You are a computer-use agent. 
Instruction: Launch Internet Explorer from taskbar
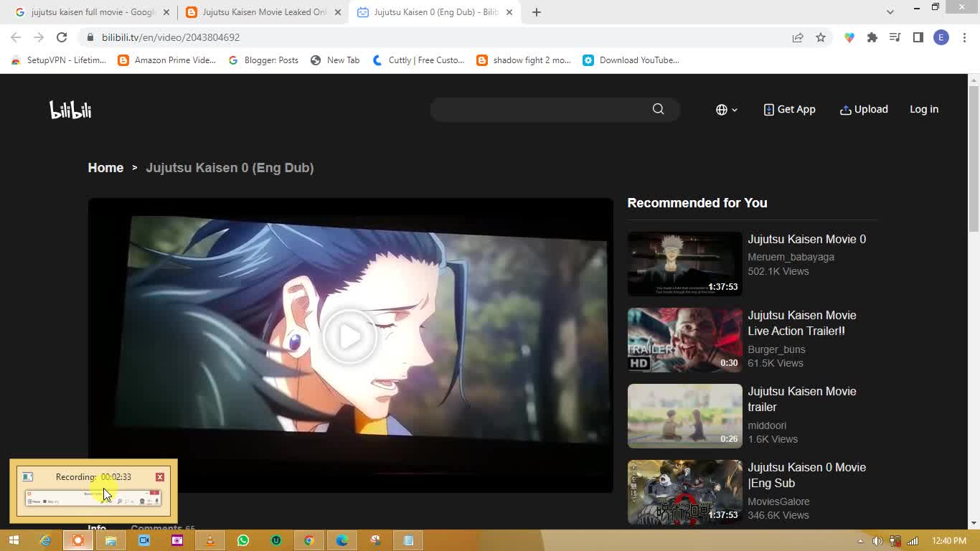tap(45, 540)
